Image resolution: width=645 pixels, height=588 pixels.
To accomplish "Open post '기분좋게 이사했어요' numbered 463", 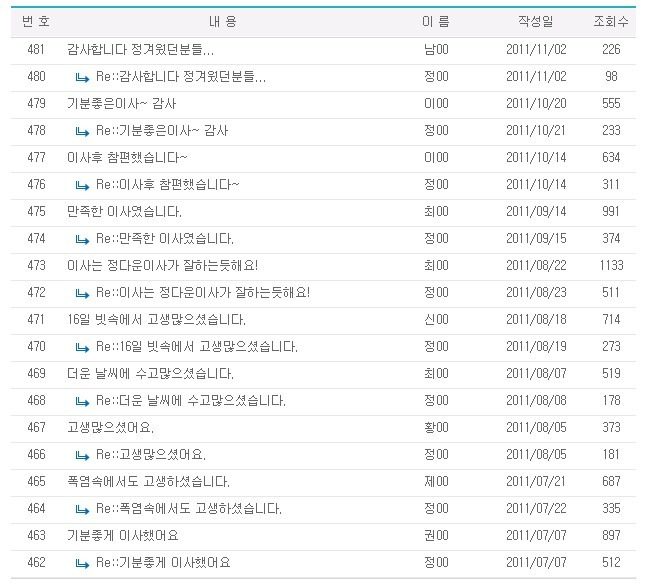I will tap(123, 535).
